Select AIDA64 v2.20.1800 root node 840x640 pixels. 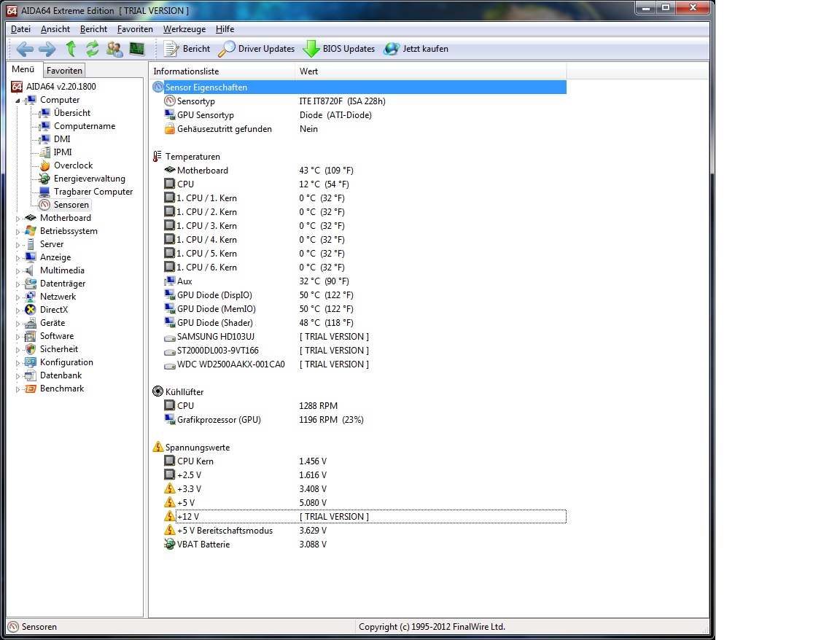[x=61, y=86]
